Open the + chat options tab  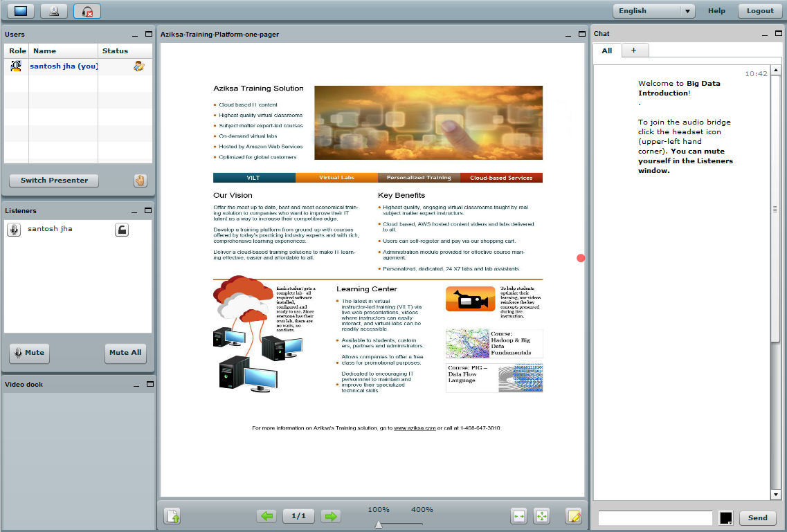[634, 50]
